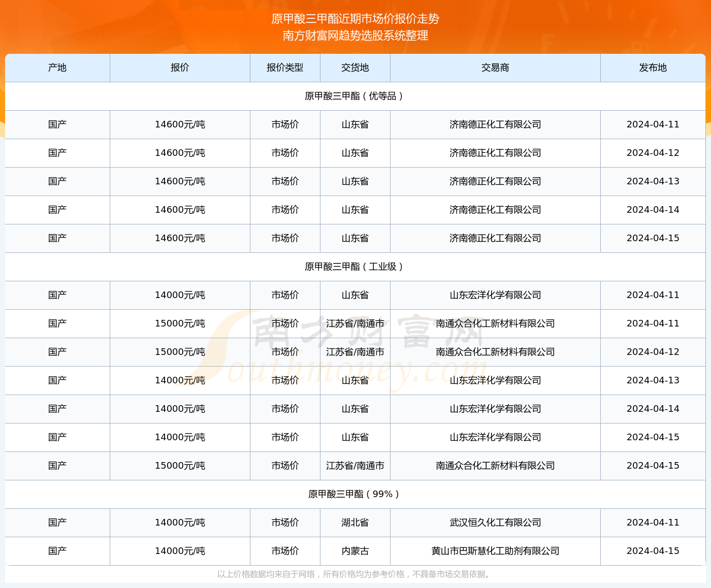The height and width of the screenshot is (588, 711).
Task: Click 山东省 in the 2024-04-11 山东宏洋 row
Action: (x=355, y=295)
